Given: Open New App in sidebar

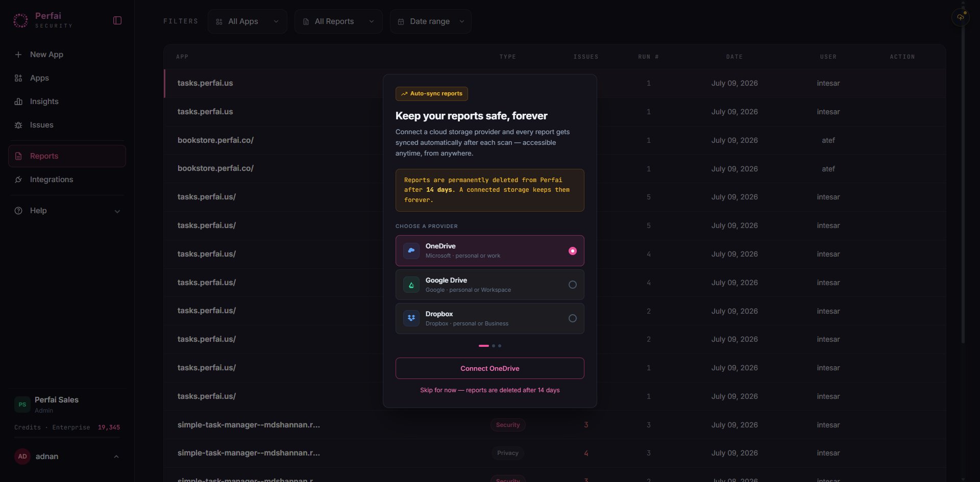Looking at the screenshot, I should point(67,55).
